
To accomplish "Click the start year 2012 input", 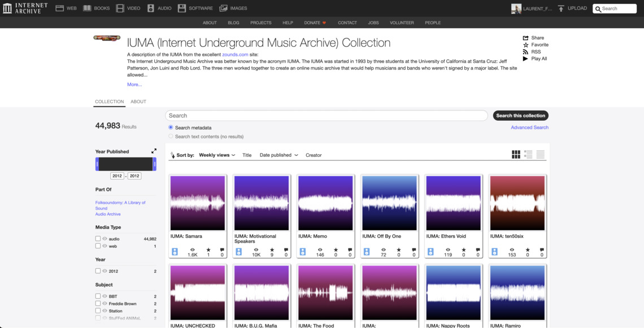I will (117, 176).
